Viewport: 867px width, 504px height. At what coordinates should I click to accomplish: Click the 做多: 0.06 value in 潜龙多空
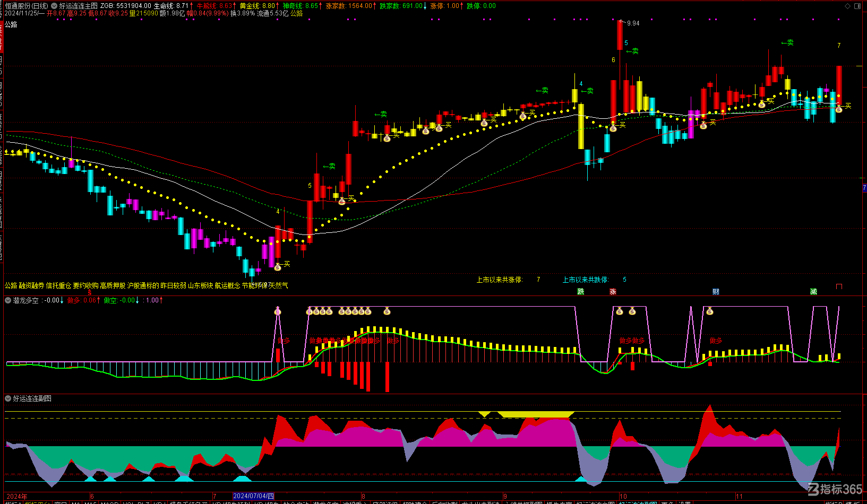pos(82,300)
